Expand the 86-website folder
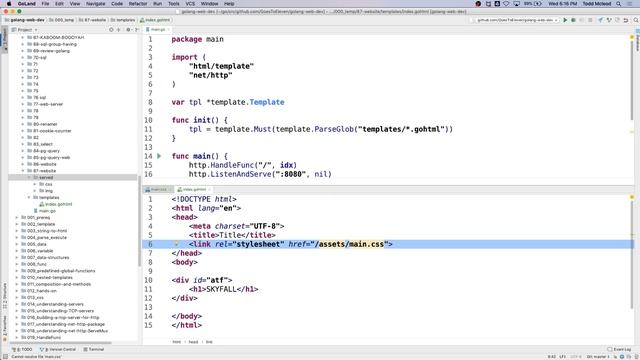The image size is (640, 360). (x=23, y=164)
